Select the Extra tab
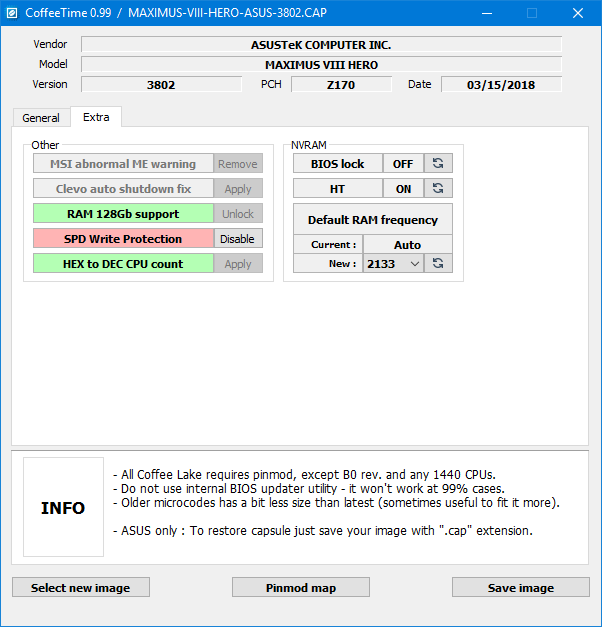 [x=96, y=117]
